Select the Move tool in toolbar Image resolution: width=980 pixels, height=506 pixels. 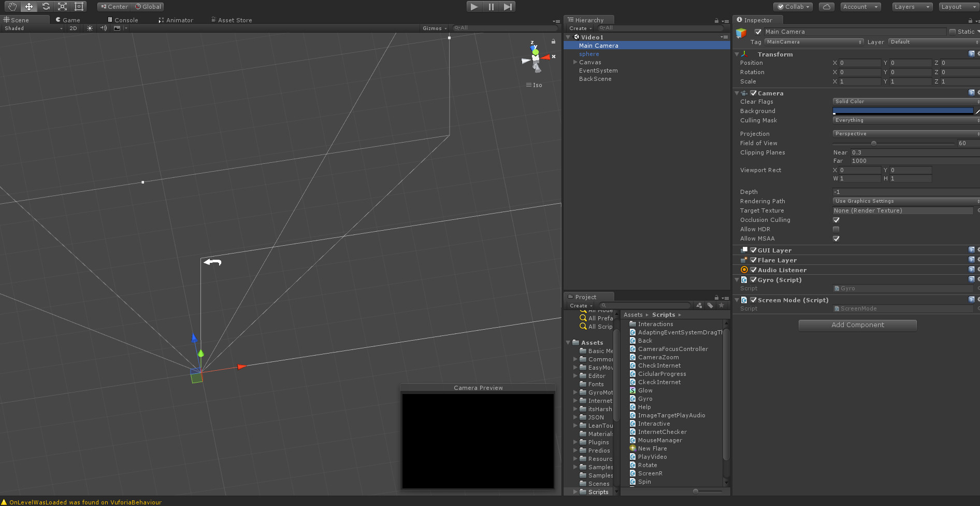(x=29, y=7)
